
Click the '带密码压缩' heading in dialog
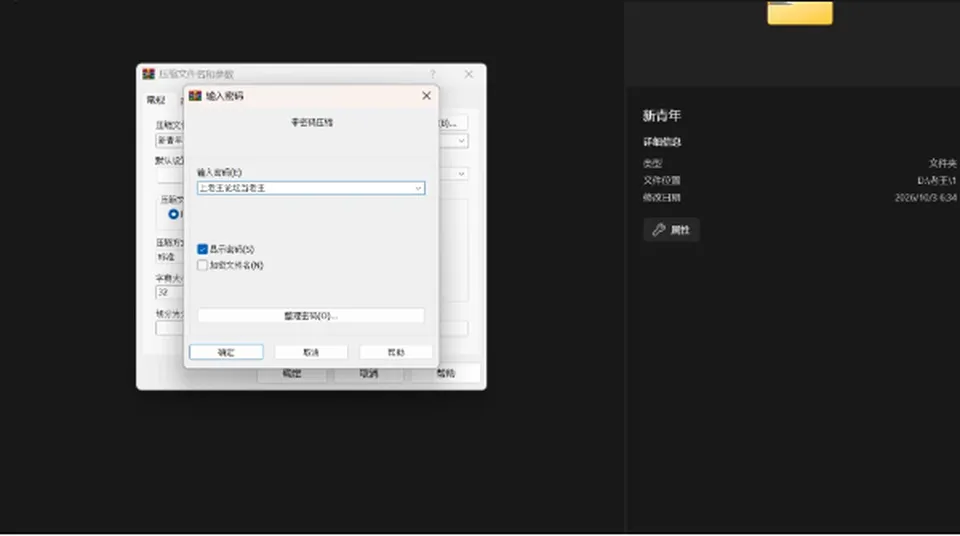tap(312, 123)
